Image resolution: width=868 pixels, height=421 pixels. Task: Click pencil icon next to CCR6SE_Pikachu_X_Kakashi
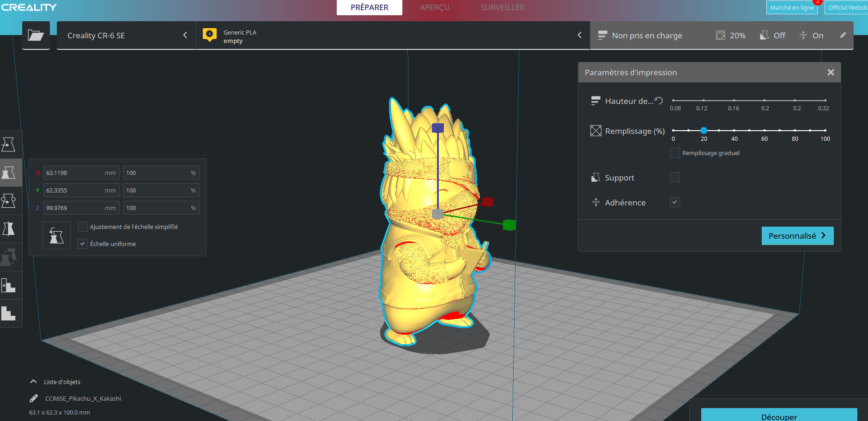(x=34, y=398)
